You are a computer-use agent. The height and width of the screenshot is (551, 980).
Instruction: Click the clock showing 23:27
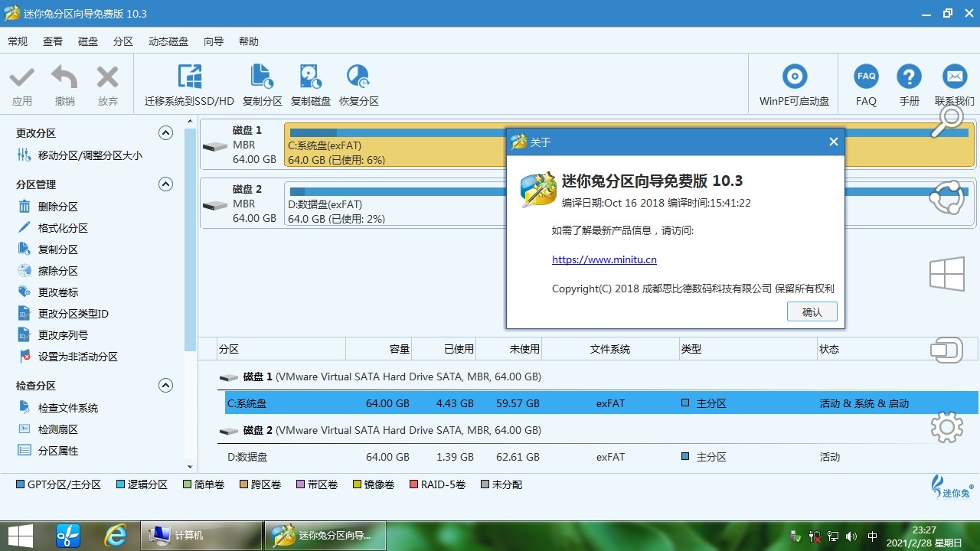pos(925,530)
